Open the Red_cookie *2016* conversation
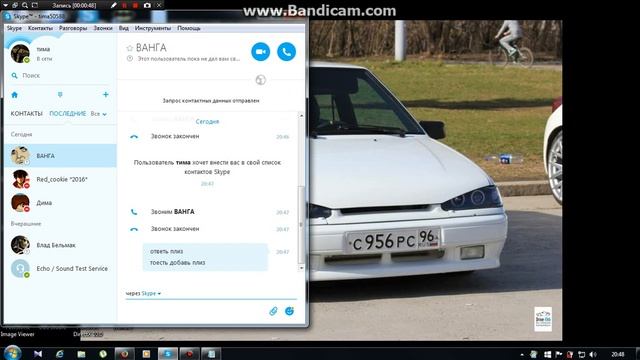640x360 pixels. pos(60,179)
